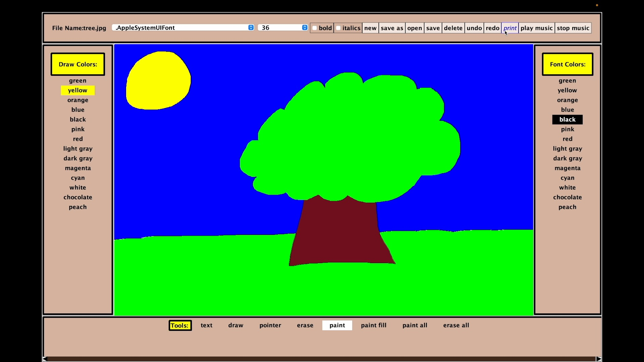Activate the text tool

click(x=206, y=325)
